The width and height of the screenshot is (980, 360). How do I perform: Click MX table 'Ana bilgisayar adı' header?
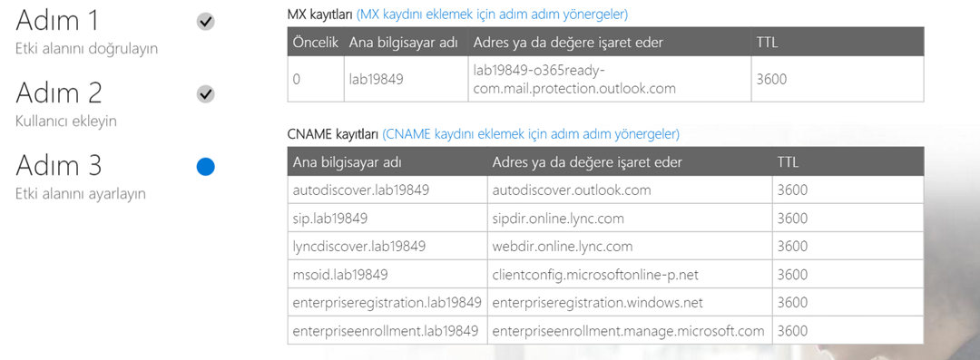click(407, 42)
